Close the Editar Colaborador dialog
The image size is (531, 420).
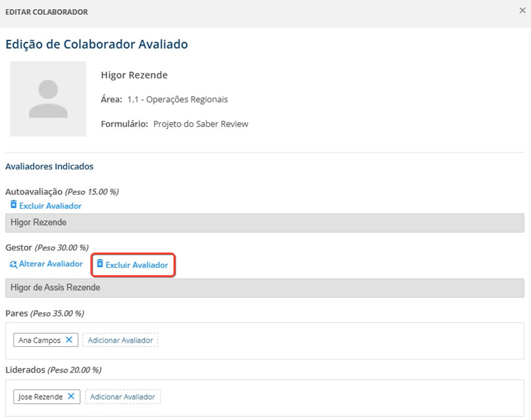pyautogui.click(x=522, y=11)
